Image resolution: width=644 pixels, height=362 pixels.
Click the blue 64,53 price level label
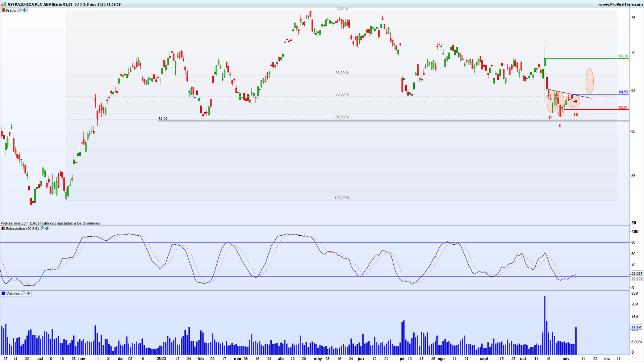pyautogui.click(x=623, y=92)
